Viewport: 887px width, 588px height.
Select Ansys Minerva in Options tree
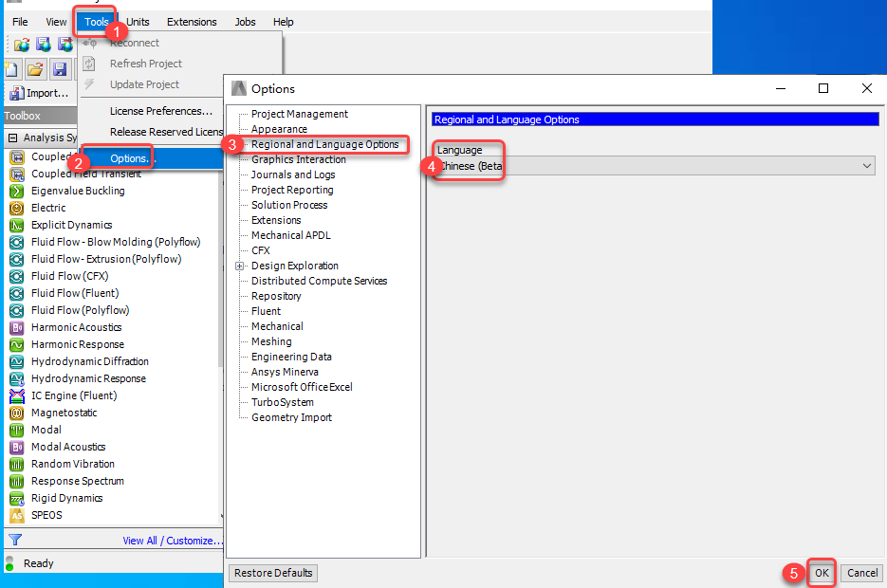pyautogui.click(x=285, y=372)
